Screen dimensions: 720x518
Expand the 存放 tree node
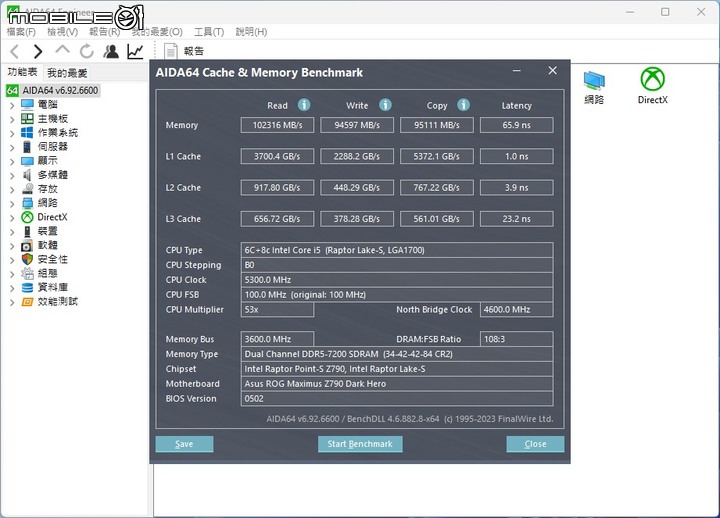pos(12,190)
